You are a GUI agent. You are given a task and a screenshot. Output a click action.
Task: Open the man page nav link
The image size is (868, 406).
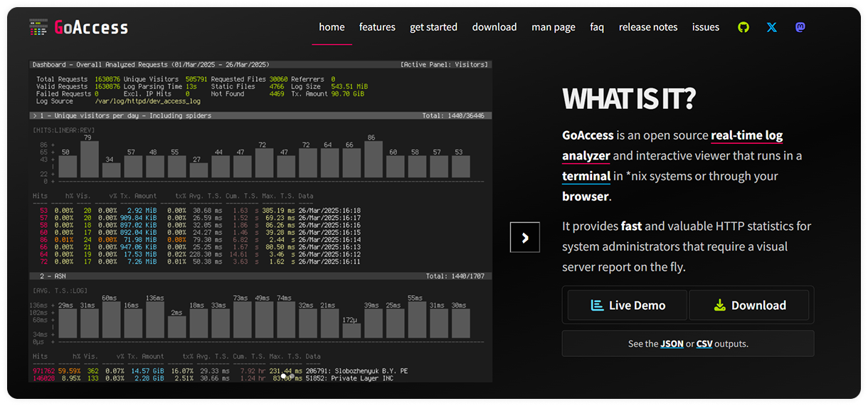(x=554, y=27)
